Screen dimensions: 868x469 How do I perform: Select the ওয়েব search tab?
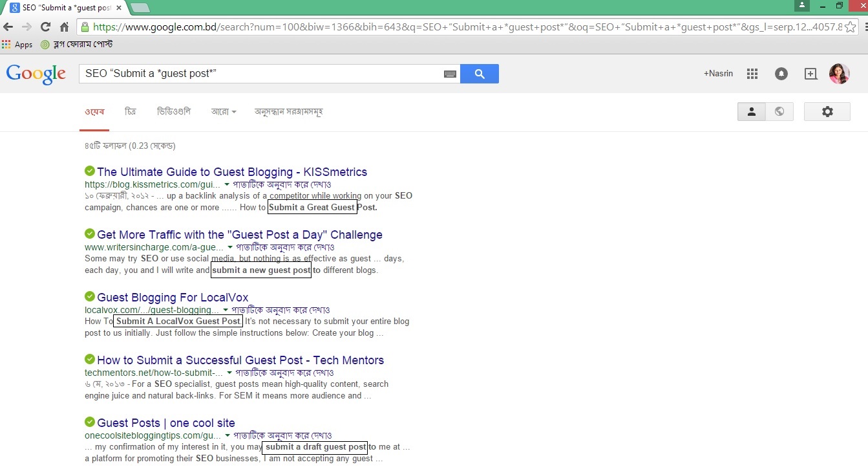[x=94, y=112]
